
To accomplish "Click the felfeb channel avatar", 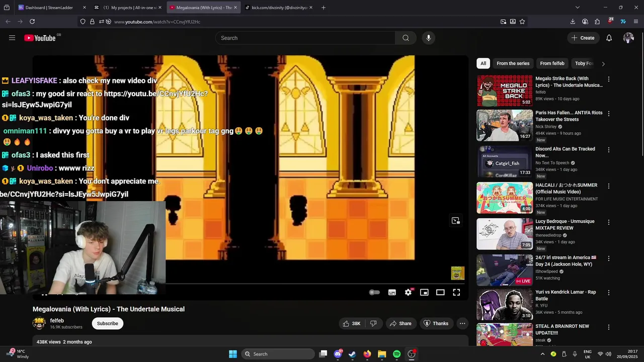I will click(39, 323).
